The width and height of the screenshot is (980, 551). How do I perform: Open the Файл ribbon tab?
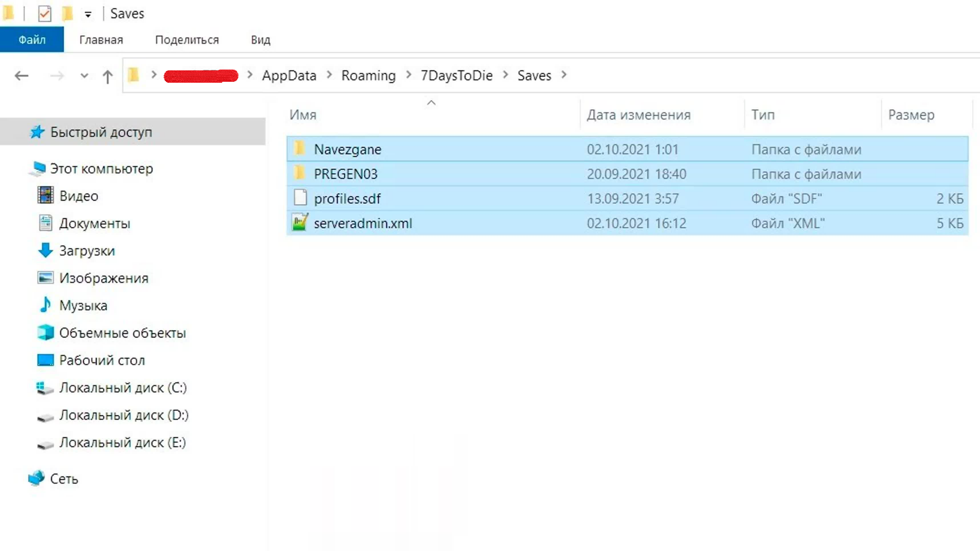click(x=32, y=40)
